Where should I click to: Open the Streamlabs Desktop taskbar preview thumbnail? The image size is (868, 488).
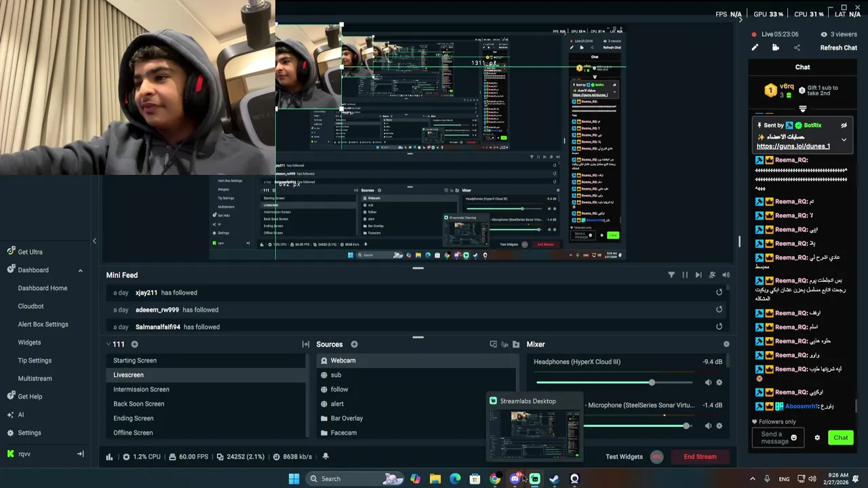click(534, 427)
